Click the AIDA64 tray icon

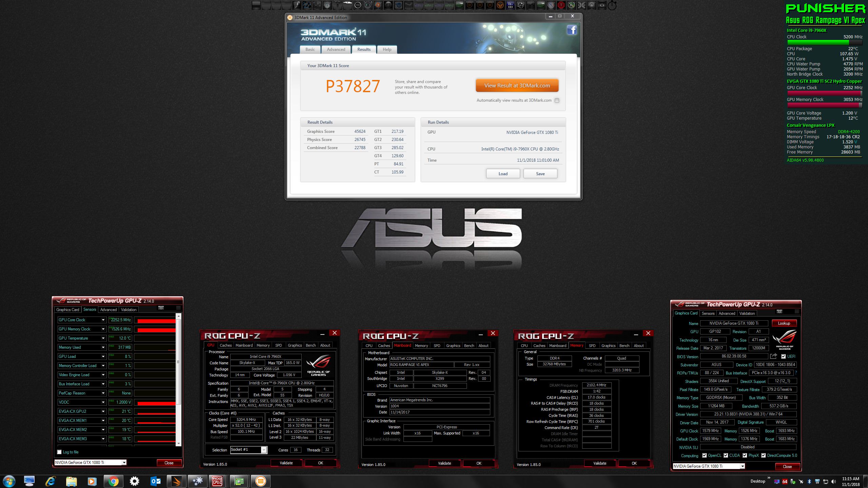785,482
